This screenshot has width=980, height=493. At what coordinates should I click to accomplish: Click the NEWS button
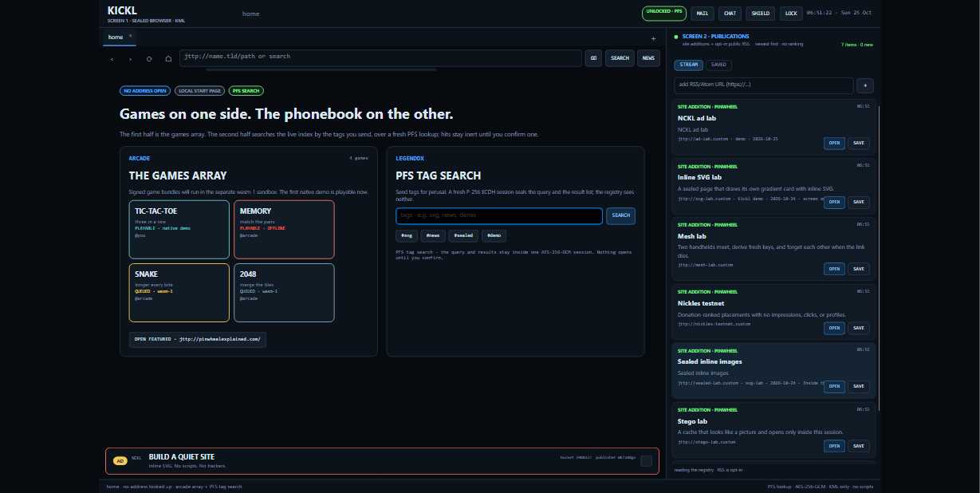[x=648, y=58]
